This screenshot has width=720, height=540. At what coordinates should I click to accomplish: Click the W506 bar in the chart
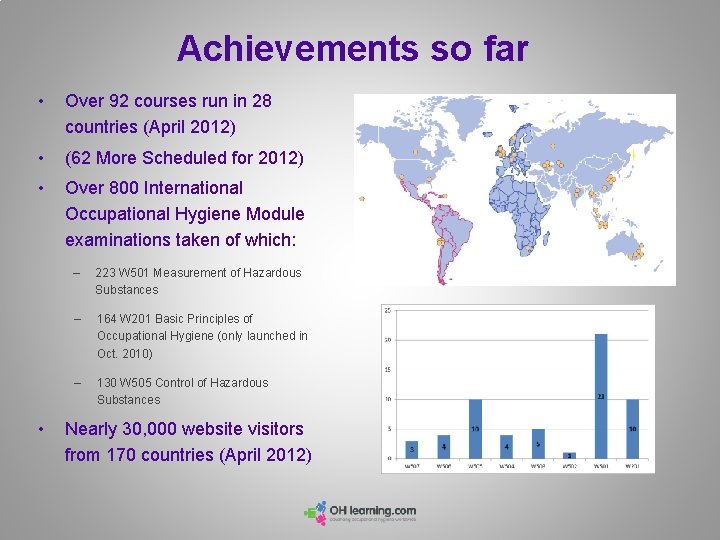444,447
